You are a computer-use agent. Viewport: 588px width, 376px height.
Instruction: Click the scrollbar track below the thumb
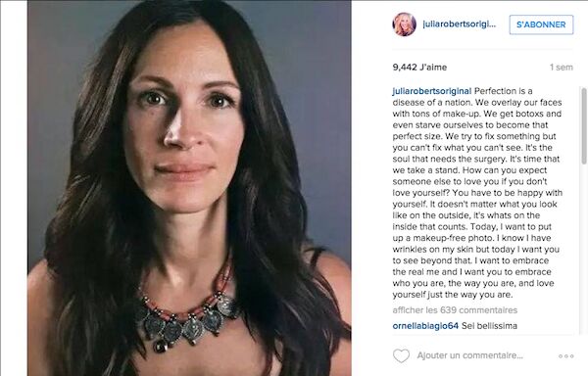pyautogui.click(x=583, y=247)
